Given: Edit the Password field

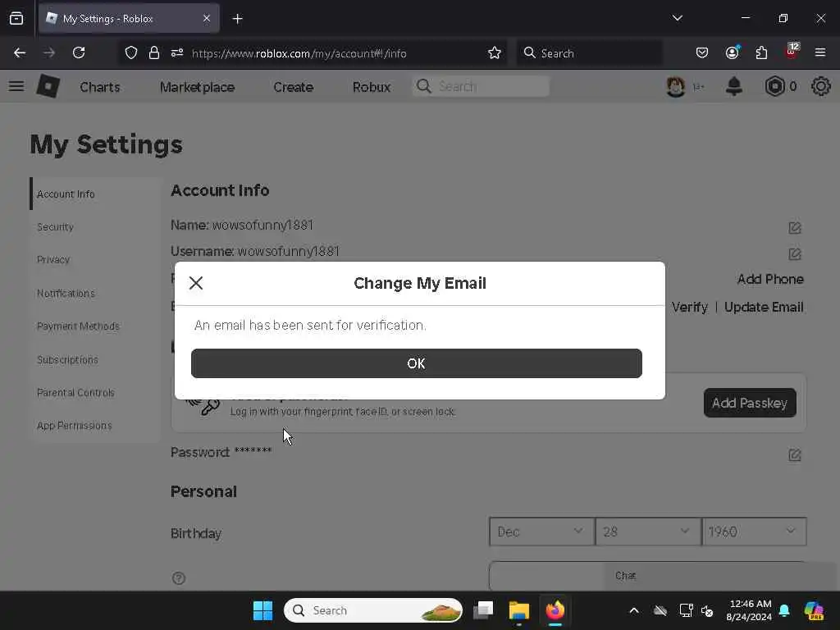Looking at the screenshot, I should 794,454.
